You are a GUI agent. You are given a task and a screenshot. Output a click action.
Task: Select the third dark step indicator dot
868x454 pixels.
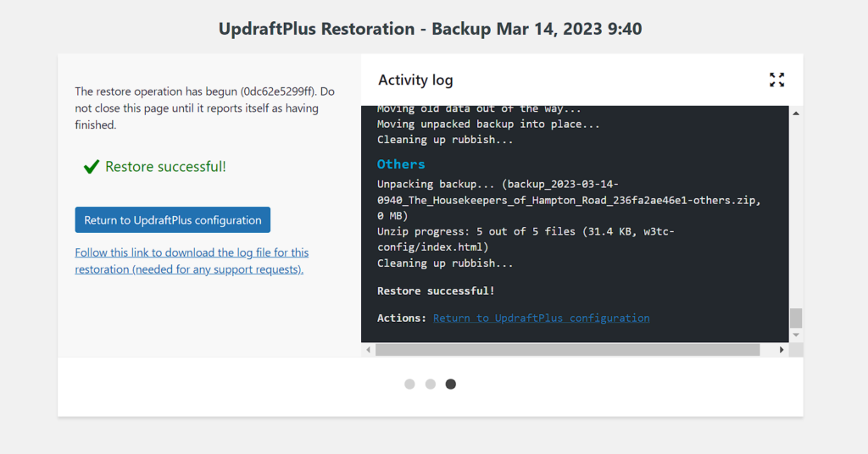point(451,384)
